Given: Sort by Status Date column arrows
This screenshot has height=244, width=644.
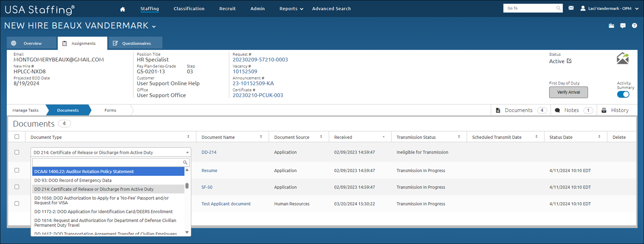Looking at the screenshot, I should [599, 137].
